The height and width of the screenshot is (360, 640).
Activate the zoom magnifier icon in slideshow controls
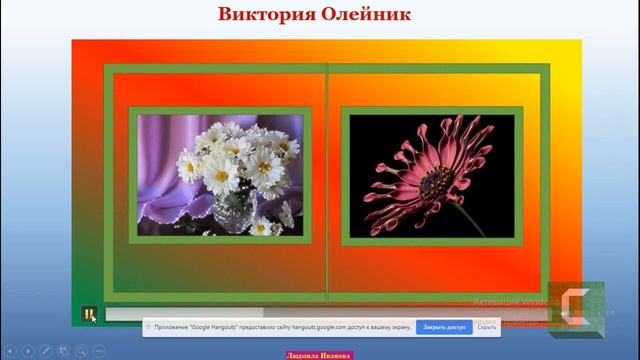pyautogui.click(x=81, y=351)
